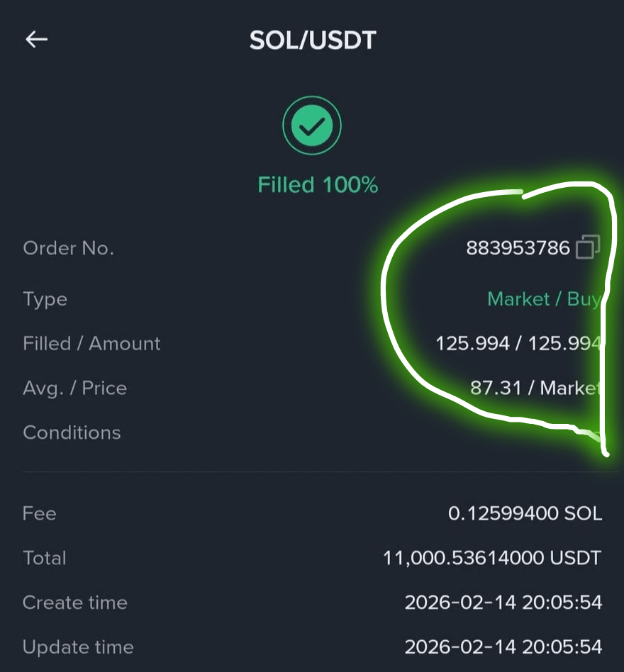Tap the Create time timestamp value
Viewport: 624px width, 672px height.
pos(503,603)
